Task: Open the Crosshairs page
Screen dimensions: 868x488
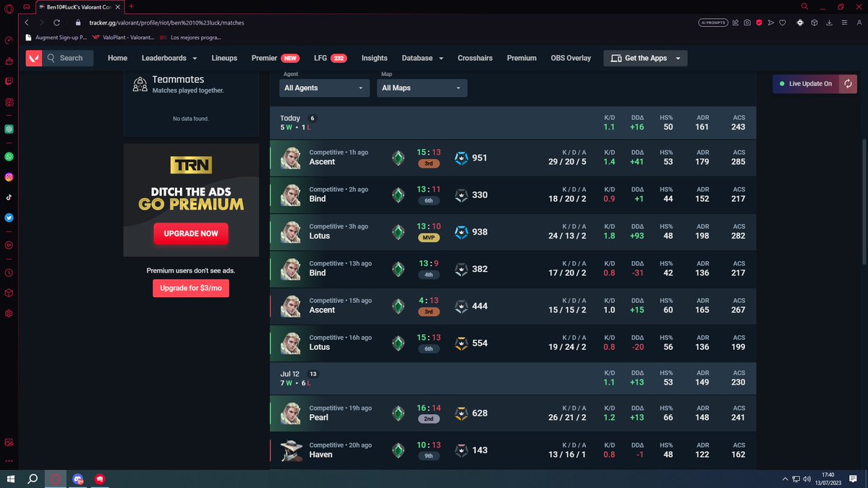Action: 475,58
